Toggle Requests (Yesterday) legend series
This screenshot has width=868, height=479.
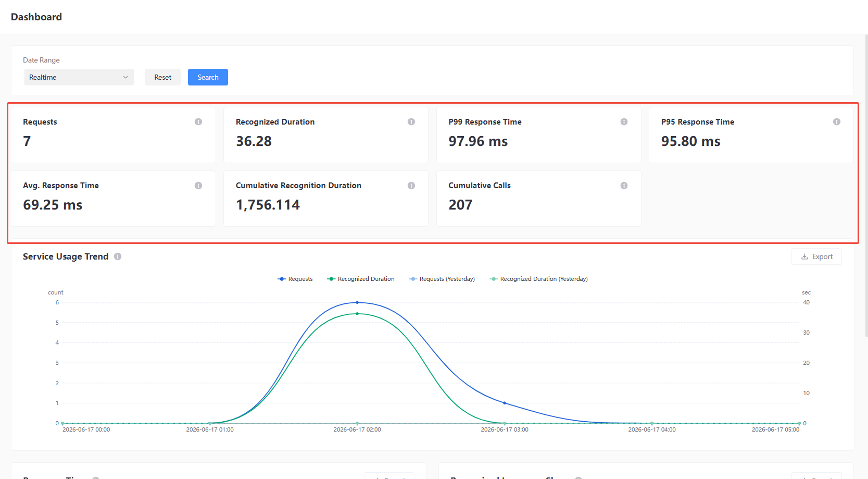click(x=442, y=279)
